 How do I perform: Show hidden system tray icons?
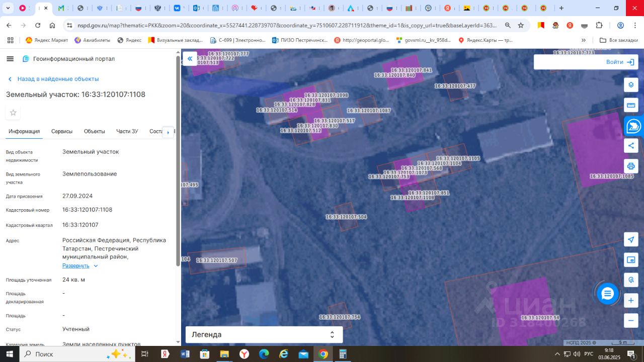point(557,354)
